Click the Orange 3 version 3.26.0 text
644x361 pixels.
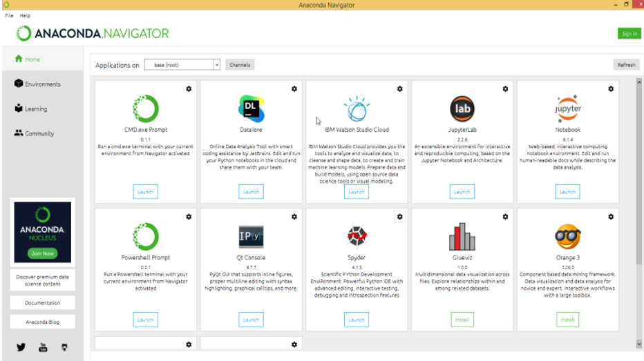click(x=567, y=267)
